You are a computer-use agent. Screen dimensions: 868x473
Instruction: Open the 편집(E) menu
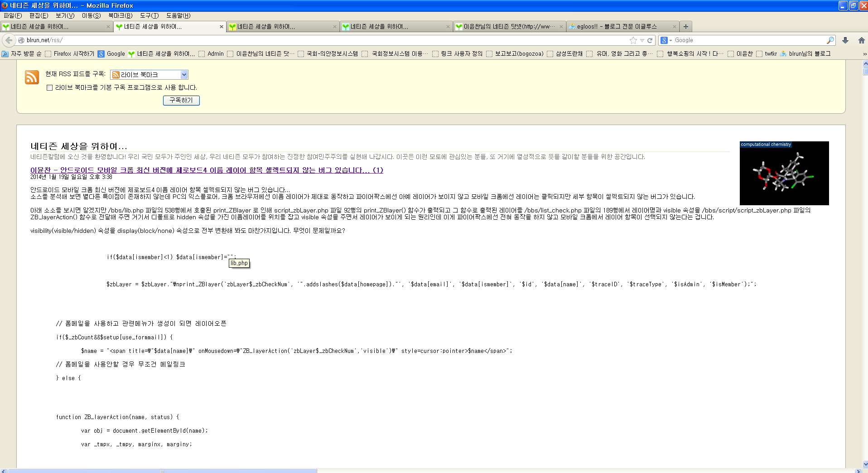39,15
